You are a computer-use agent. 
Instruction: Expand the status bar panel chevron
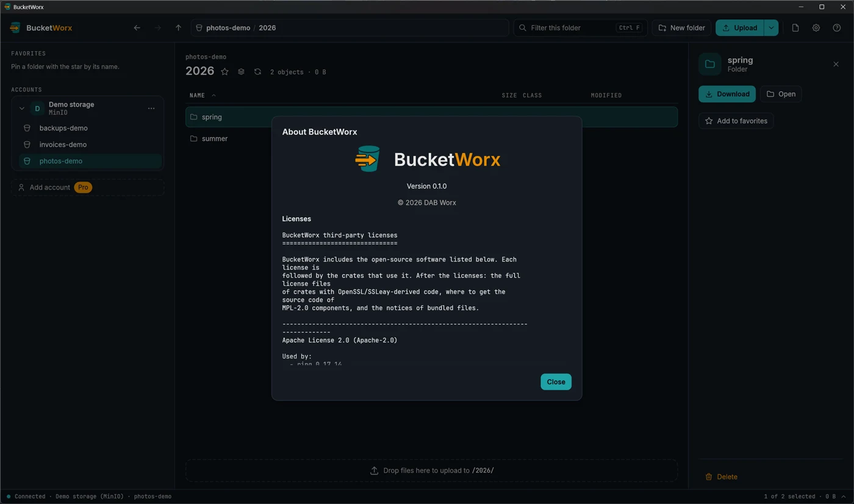[844, 497]
